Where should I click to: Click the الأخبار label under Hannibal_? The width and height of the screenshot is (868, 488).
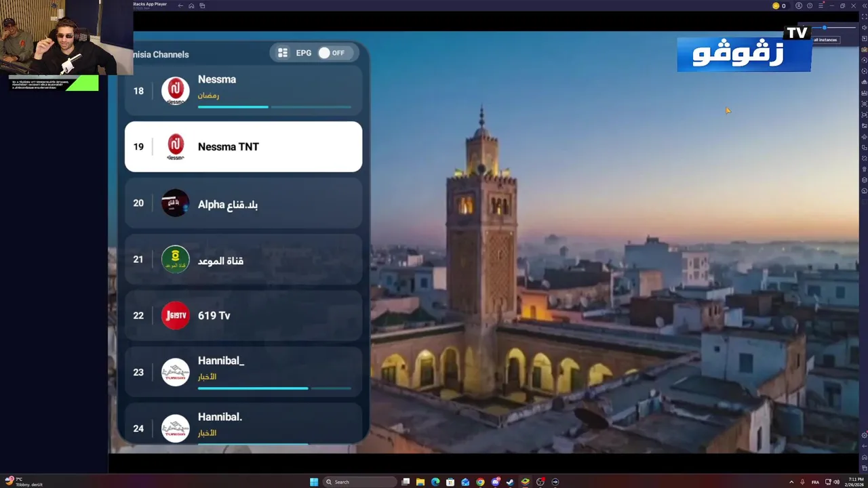coord(207,377)
